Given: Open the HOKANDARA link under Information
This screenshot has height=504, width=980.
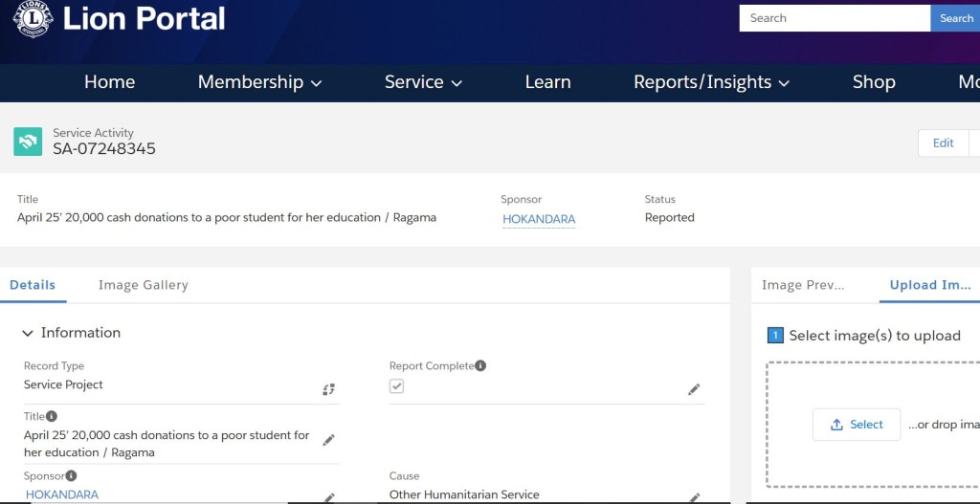Looking at the screenshot, I should (62, 494).
